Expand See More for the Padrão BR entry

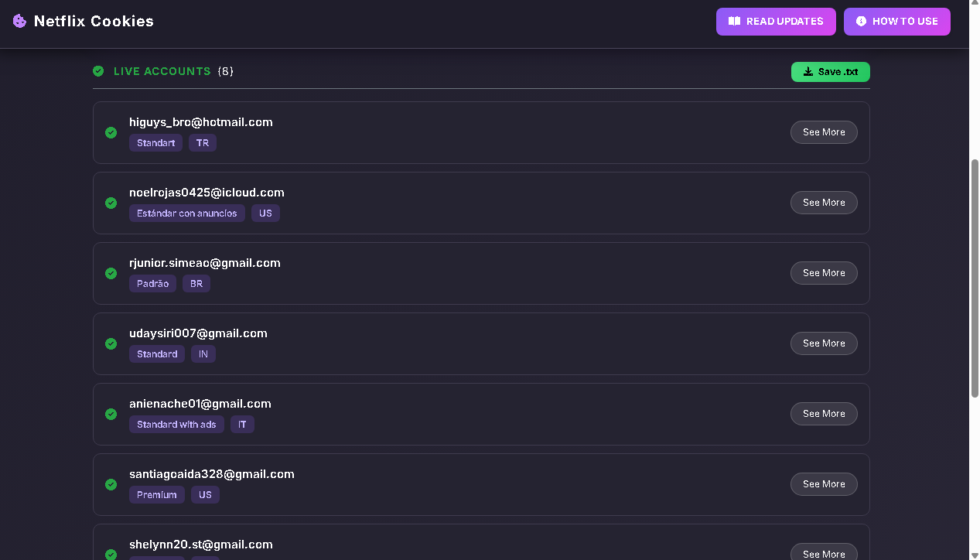(824, 273)
